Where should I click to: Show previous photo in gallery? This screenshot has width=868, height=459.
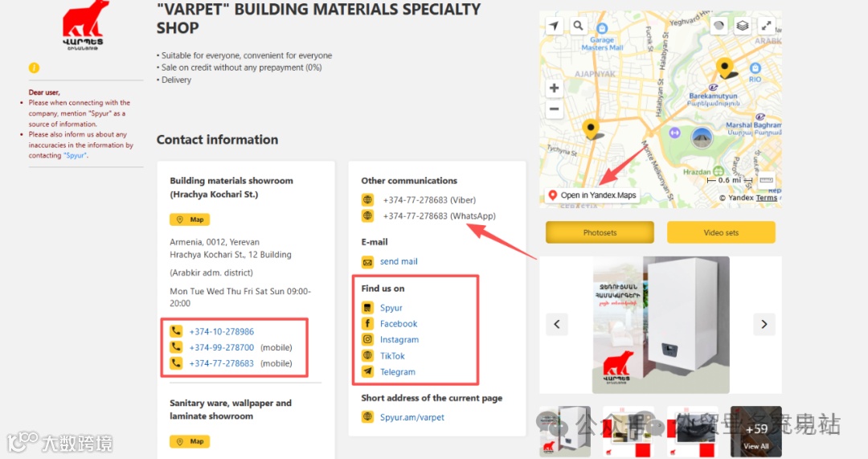(557, 325)
